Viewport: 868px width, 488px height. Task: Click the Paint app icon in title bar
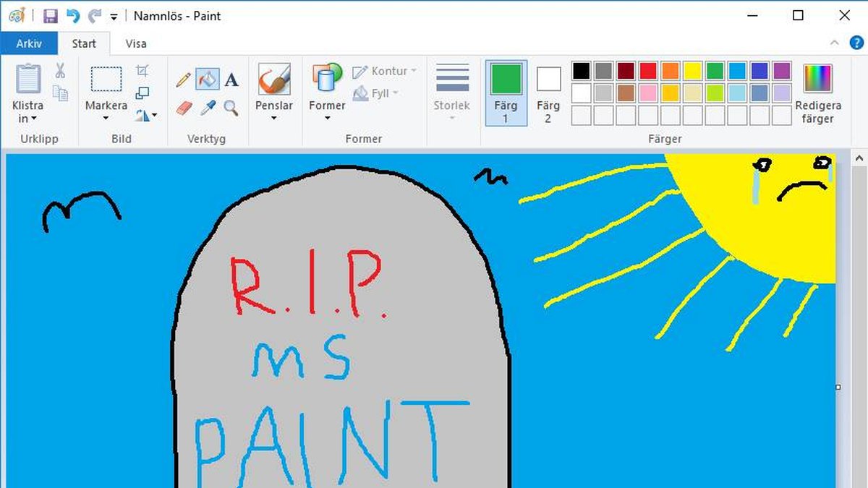[17, 16]
